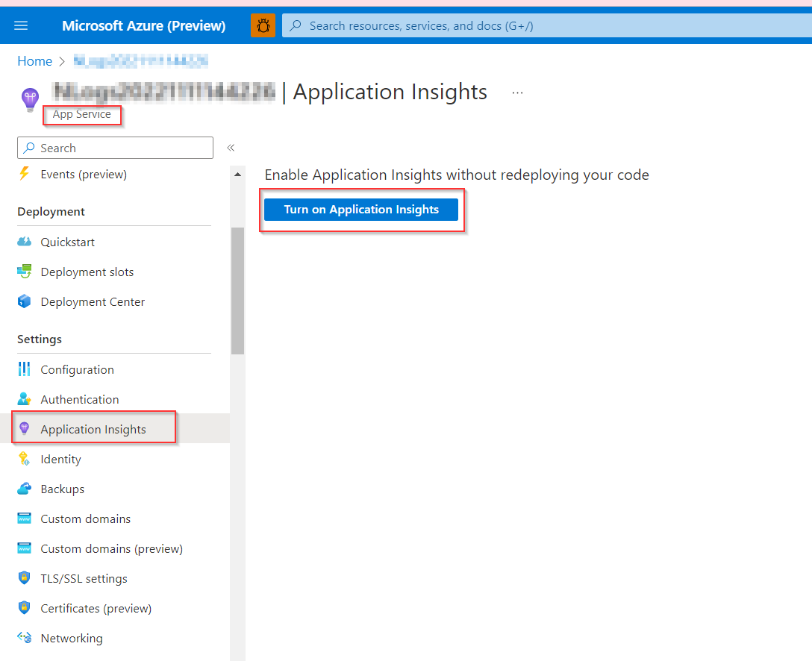Click the Events lightning bolt icon
The width and height of the screenshot is (812, 661).
tap(25, 173)
